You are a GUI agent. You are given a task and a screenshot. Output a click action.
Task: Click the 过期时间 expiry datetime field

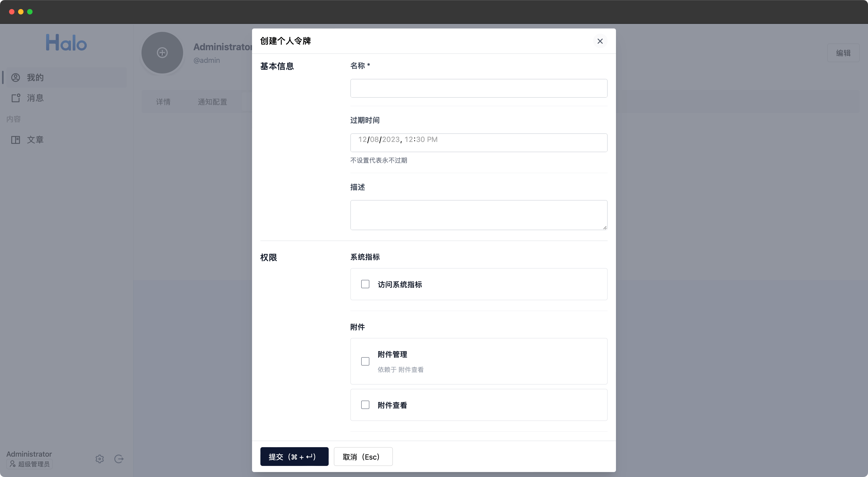(479, 143)
